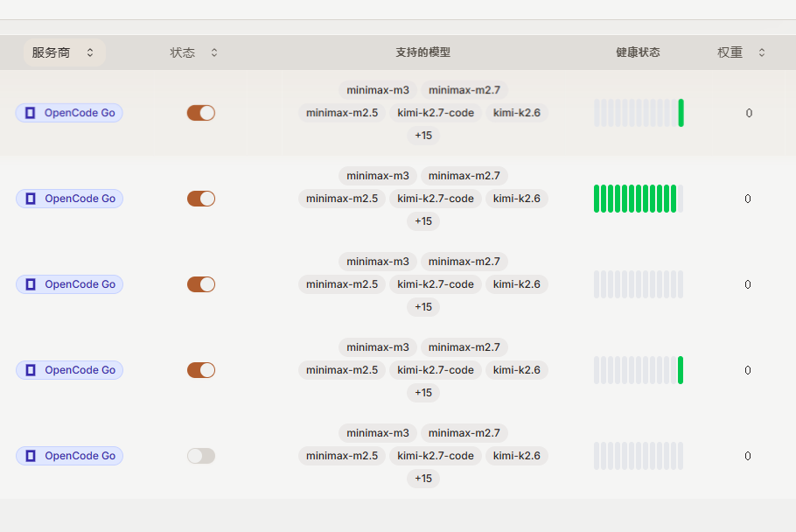The height and width of the screenshot is (532, 796).
Task: Click the 健康状态 column header
Action: click(639, 52)
